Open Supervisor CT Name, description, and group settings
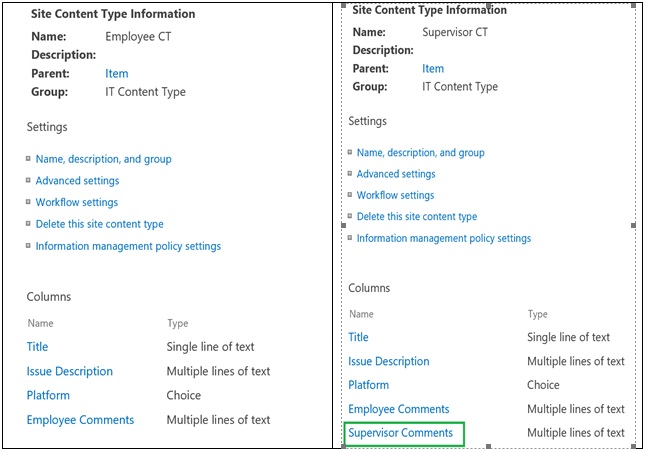 pos(421,153)
